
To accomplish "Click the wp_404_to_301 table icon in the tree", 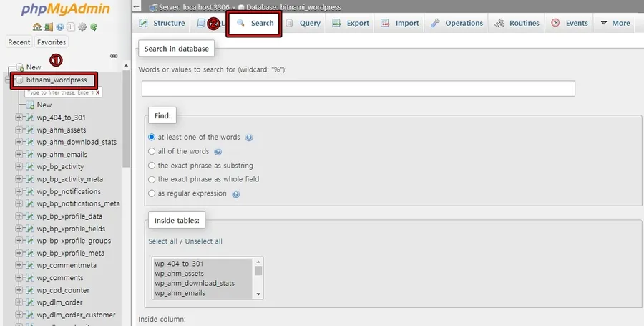I will 30,118.
